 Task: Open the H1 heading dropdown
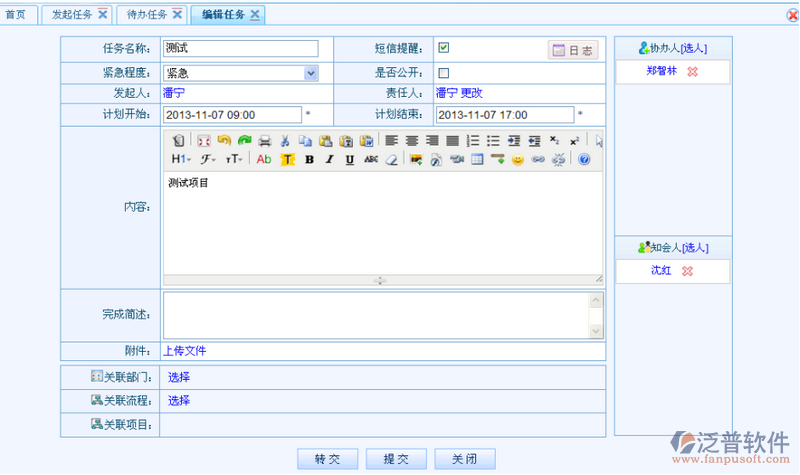pyautogui.click(x=181, y=159)
